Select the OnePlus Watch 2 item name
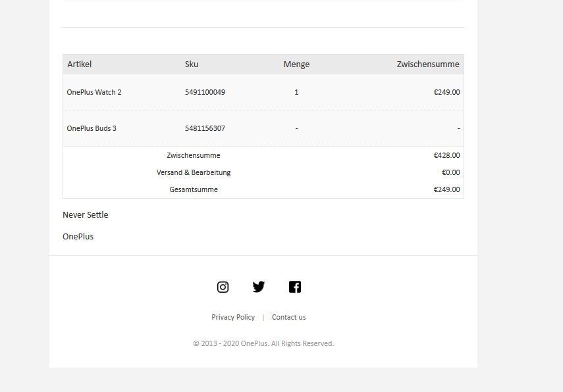 [x=94, y=92]
